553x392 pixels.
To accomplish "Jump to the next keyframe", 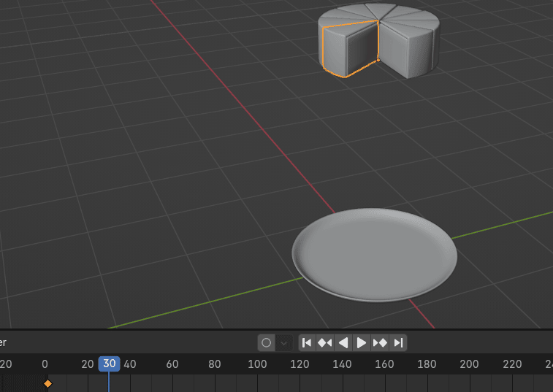I will tap(380, 342).
